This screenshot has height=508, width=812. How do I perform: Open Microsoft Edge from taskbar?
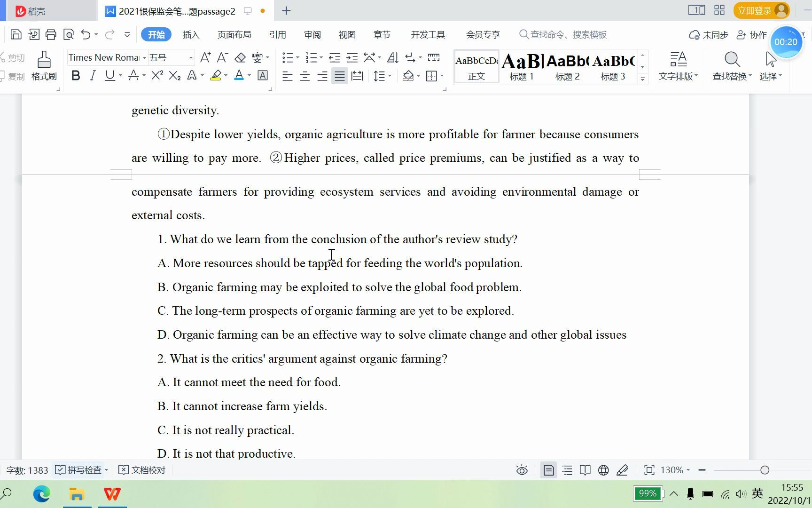[41, 494]
